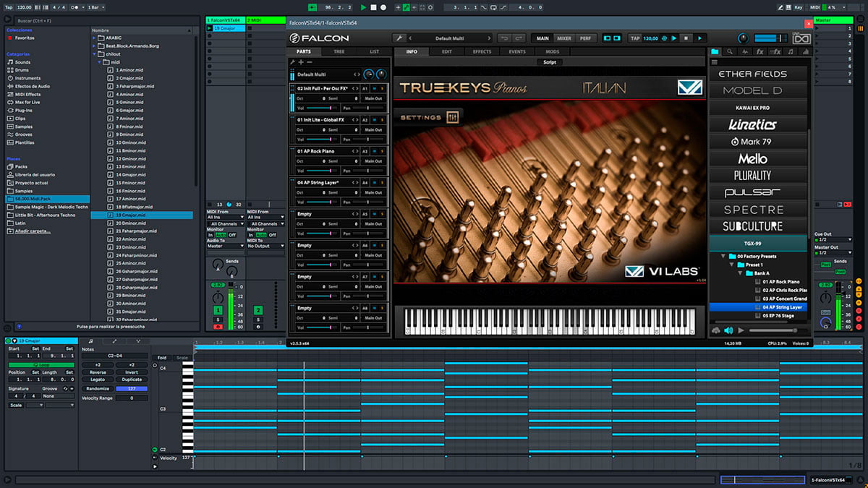Open the EFFECTS tab in Falcon
Image resolution: width=868 pixels, height=488 pixels.
click(482, 52)
